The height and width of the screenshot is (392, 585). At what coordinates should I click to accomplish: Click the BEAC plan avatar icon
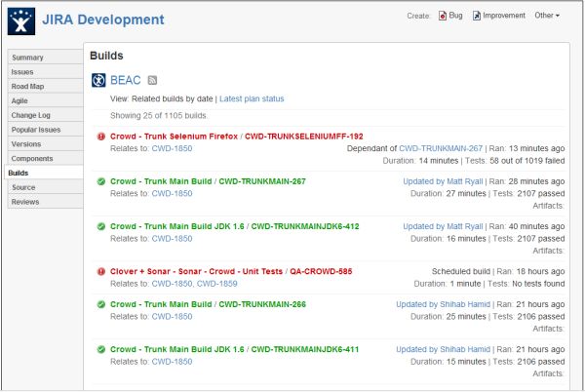98,80
